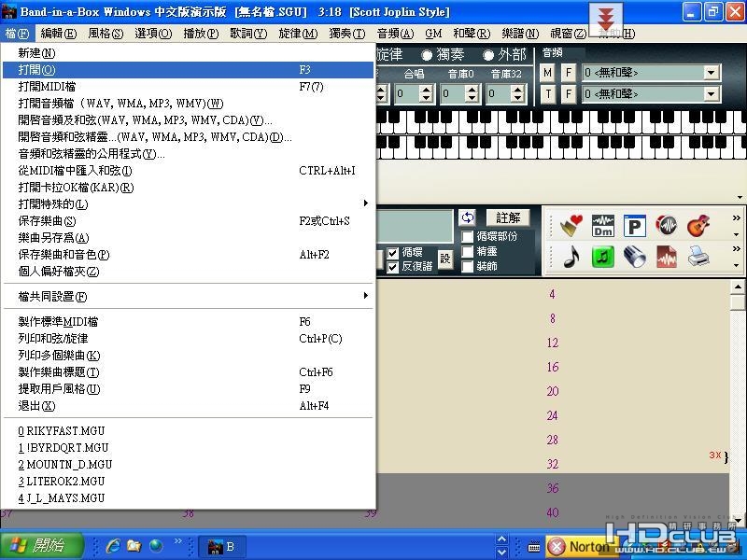Click the blue-framed P window icon
Viewport: 747px width, 560px height.
tap(634, 226)
